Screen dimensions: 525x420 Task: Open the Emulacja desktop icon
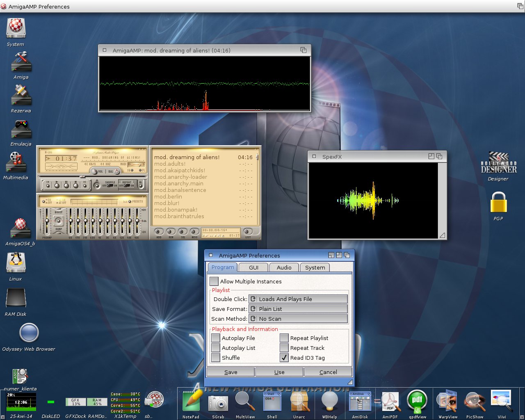pos(21,129)
